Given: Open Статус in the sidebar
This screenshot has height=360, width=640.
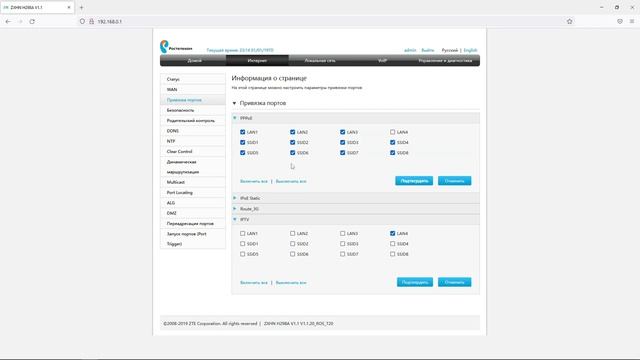Looking at the screenshot, I should pyautogui.click(x=193, y=79).
